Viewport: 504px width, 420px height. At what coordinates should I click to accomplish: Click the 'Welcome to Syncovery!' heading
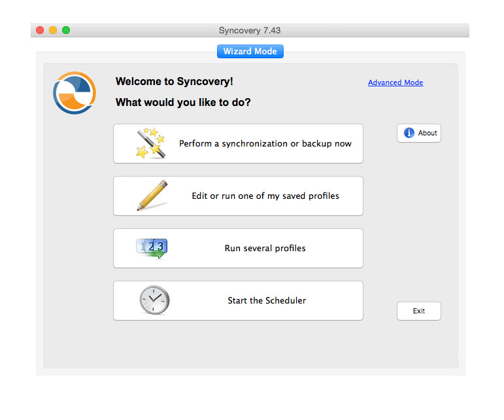click(x=174, y=82)
